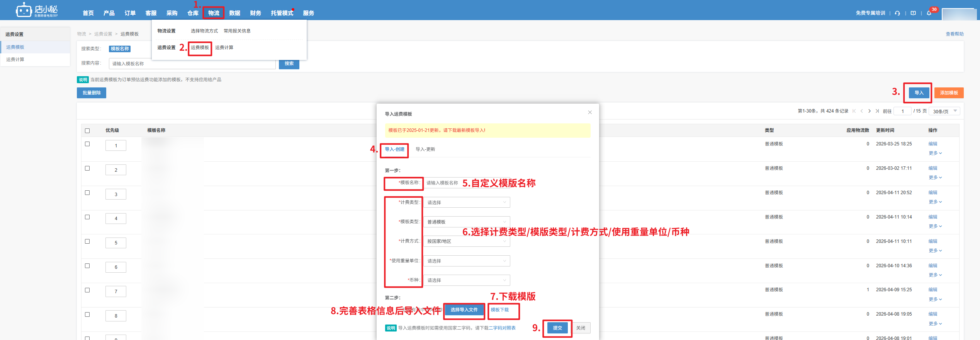Click the 选择导入文件 button

coord(464,310)
